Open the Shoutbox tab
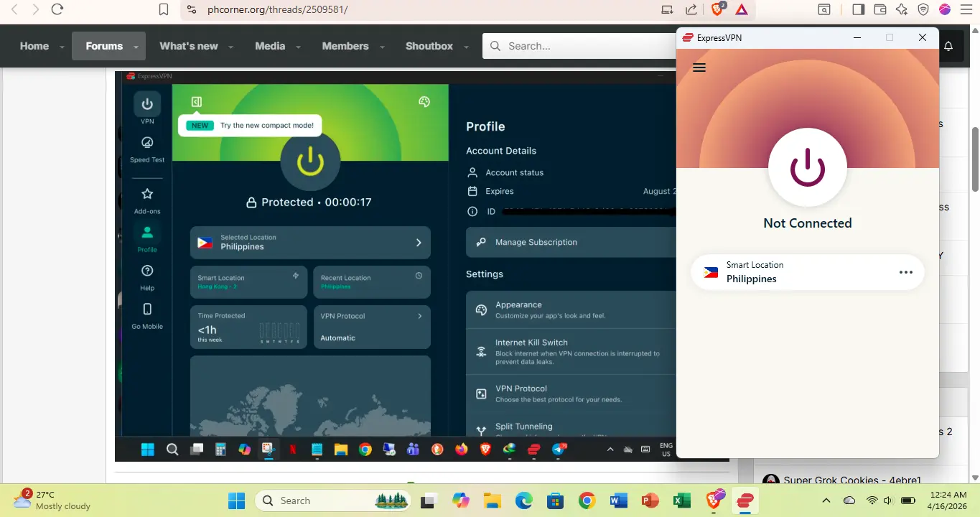 [429, 46]
